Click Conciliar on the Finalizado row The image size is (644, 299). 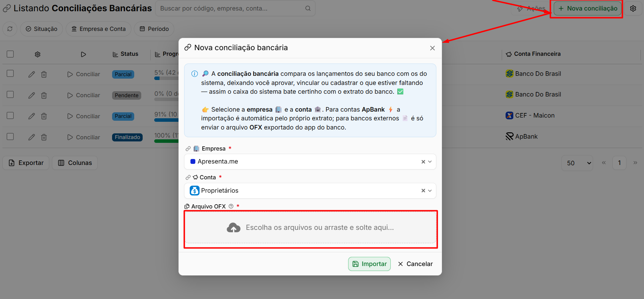pyautogui.click(x=84, y=137)
